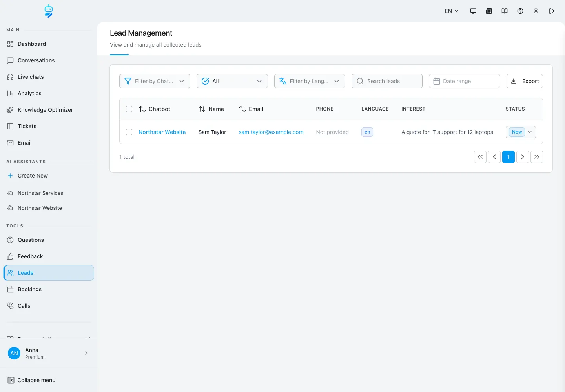The image size is (565, 392).
Task: Go to the next page of results
Action: pyautogui.click(x=523, y=157)
